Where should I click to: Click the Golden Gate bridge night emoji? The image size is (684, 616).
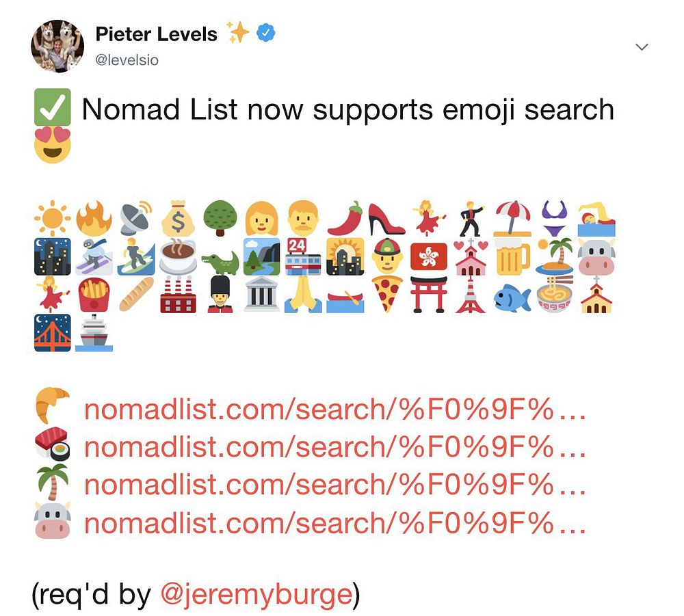(x=53, y=333)
